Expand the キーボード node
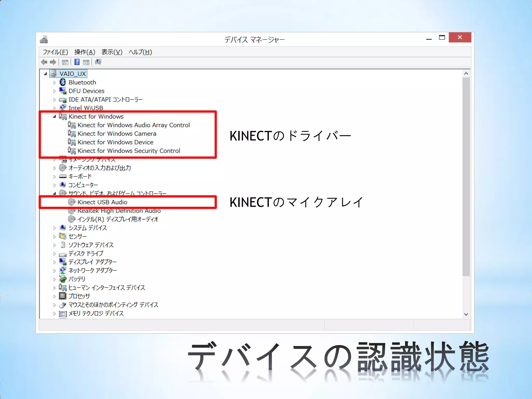The image size is (532, 399). pos(55,177)
